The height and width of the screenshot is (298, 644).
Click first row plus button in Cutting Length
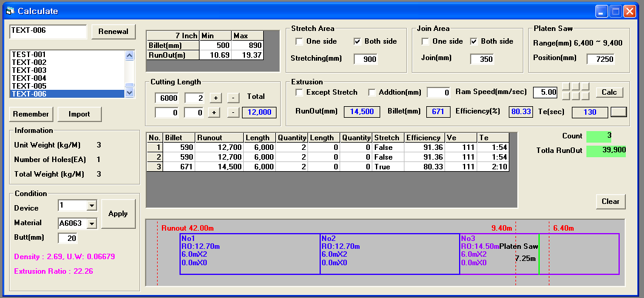pos(216,98)
